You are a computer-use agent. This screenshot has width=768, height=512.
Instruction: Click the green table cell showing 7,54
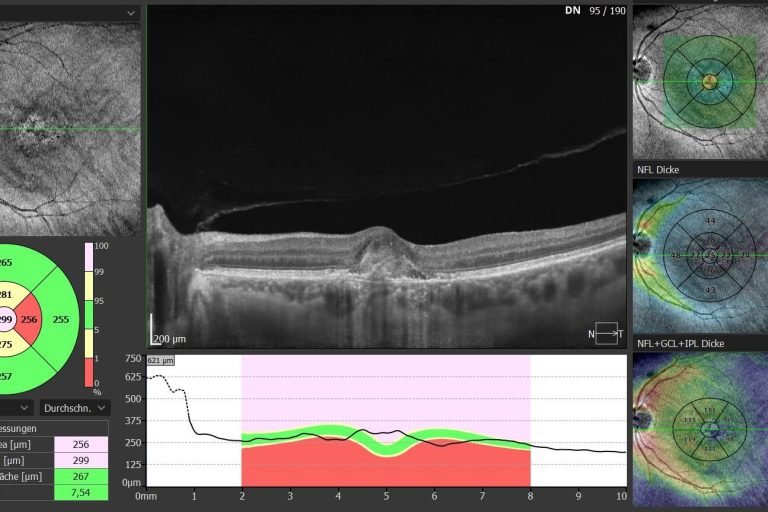[81, 492]
